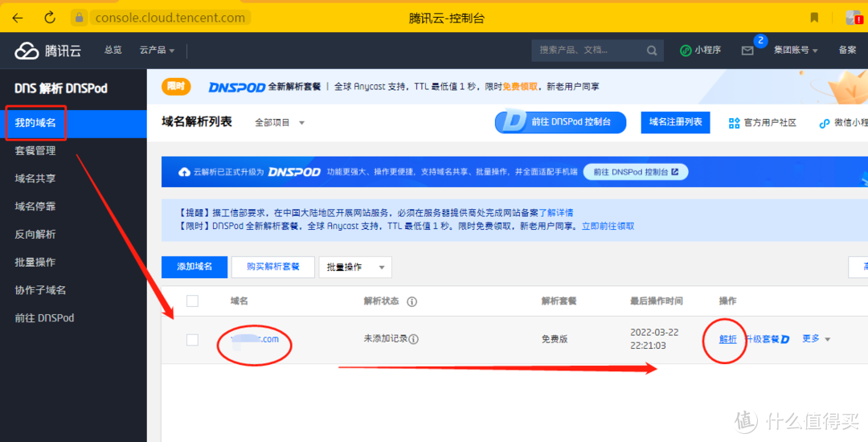Click the cloud icon in blue banner
The image size is (868, 442).
tap(184, 172)
